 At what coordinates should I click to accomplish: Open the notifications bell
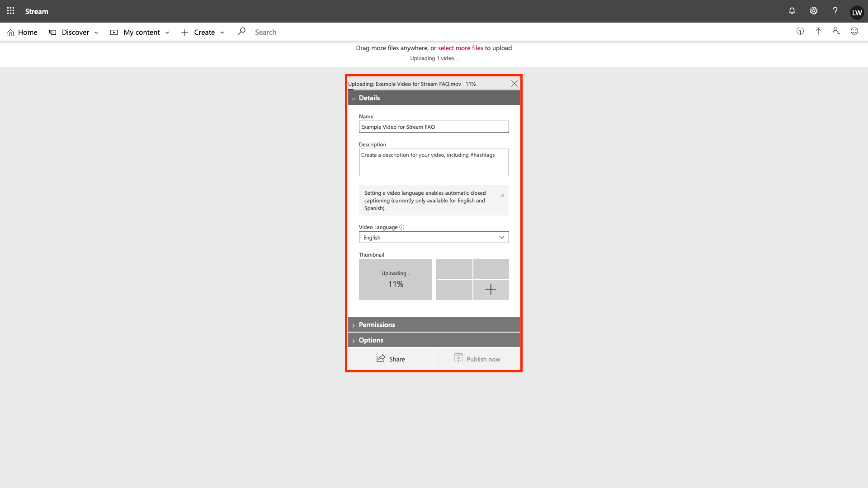(792, 11)
